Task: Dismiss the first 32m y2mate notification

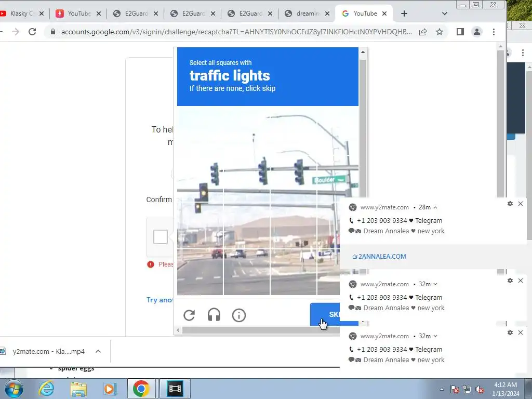Action: 521,281
